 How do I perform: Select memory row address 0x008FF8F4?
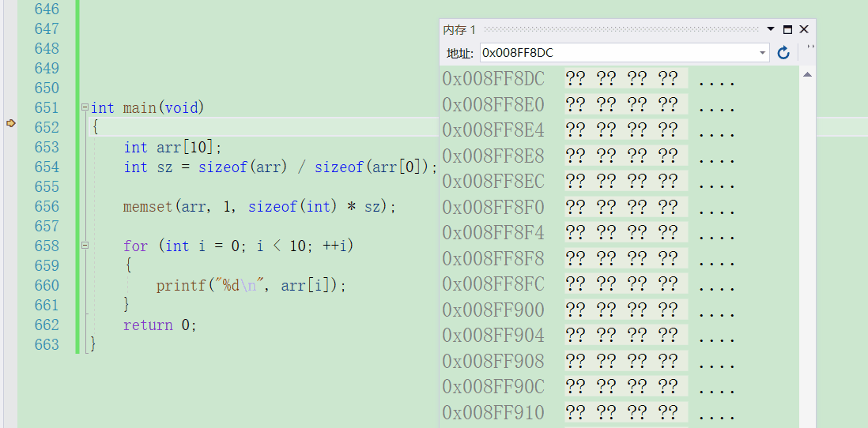(x=493, y=233)
